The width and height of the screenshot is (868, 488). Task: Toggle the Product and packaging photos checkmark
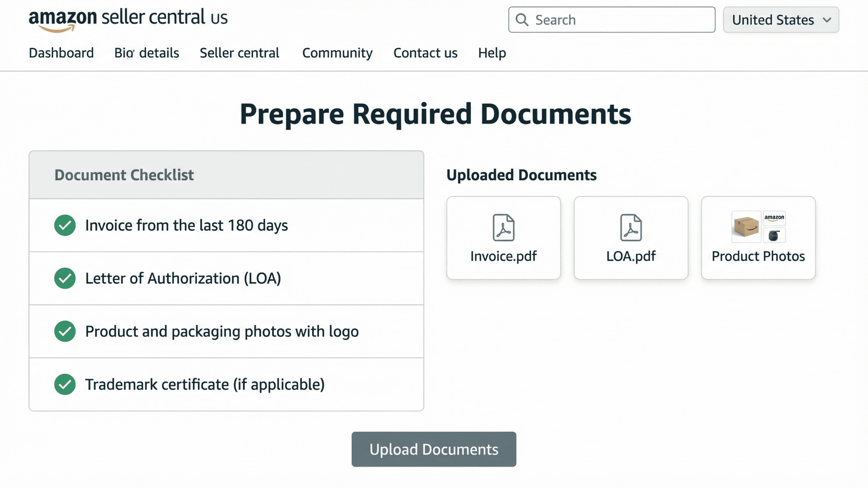[x=65, y=331]
